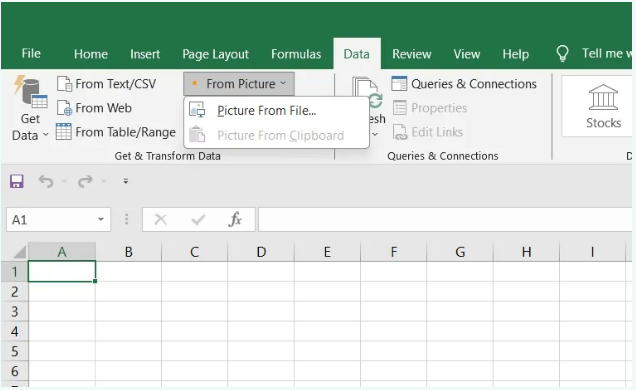Click the Undo arrow icon
This screenshot has width=636, height=390.
point(46,181)
